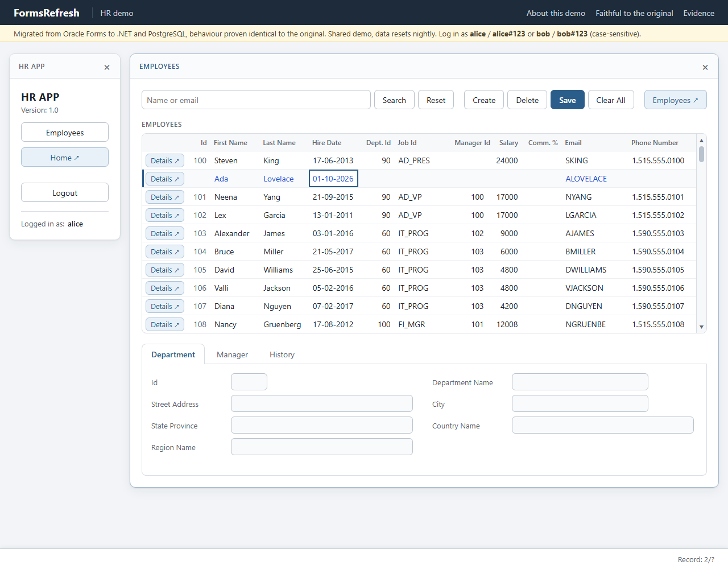
Task: Open Details for Lex Garcia
Action: pos(165,216)
